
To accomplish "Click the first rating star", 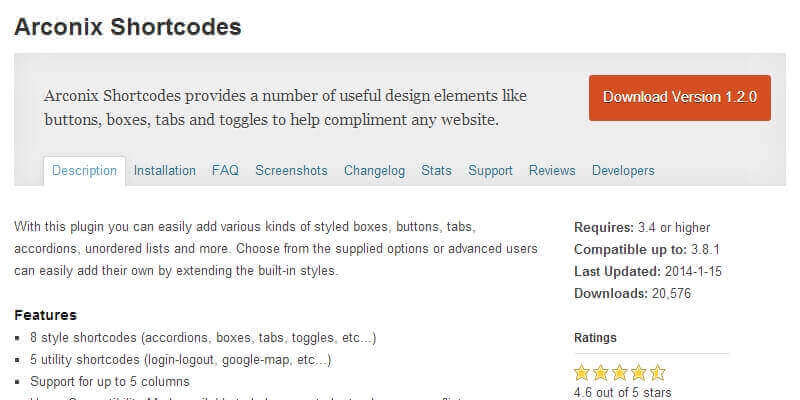I will [583, 373].
